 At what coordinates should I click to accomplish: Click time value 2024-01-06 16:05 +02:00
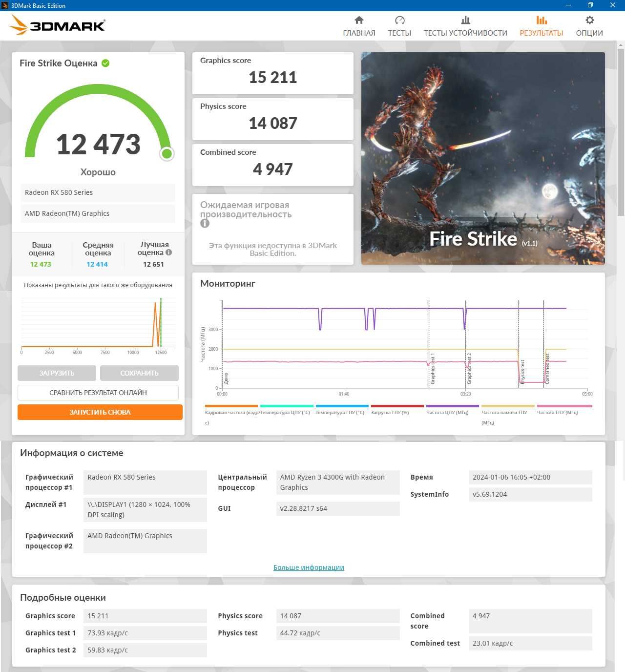tap(530, 477)
